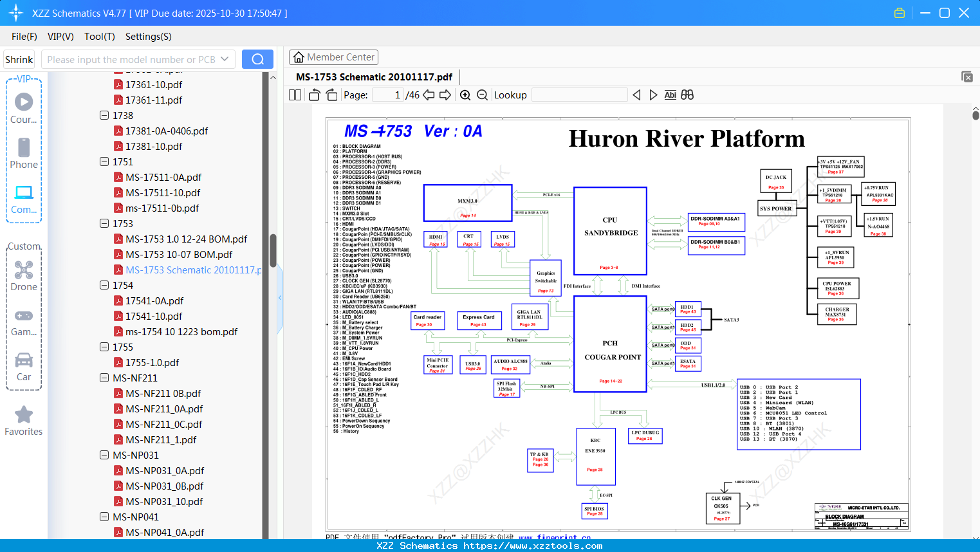Viewport: 980px width, 552px height.
Task: Open MS-17511-0A.pdf file
Action: (163, 178)
